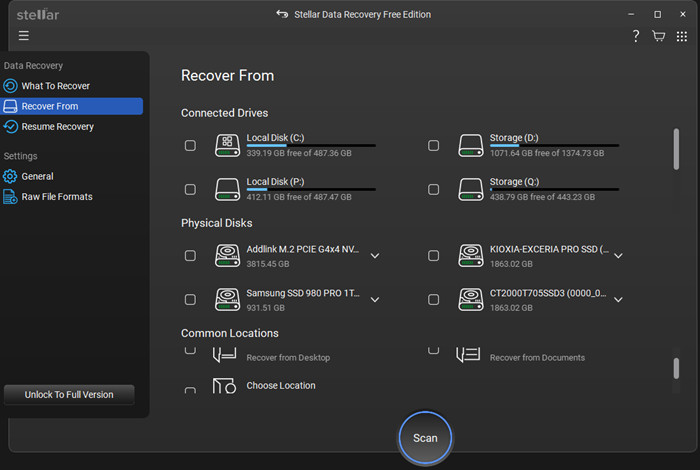The height and width of the screenshot is (470, 700).
Task: Click the What To Recover icon
Action: pyautogui.click(x=10, y=86)
